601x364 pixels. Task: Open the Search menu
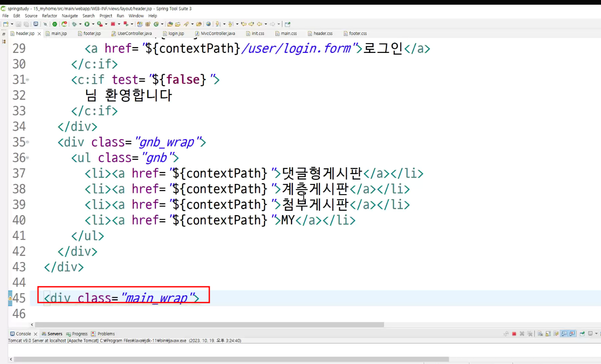coord(89,16)
